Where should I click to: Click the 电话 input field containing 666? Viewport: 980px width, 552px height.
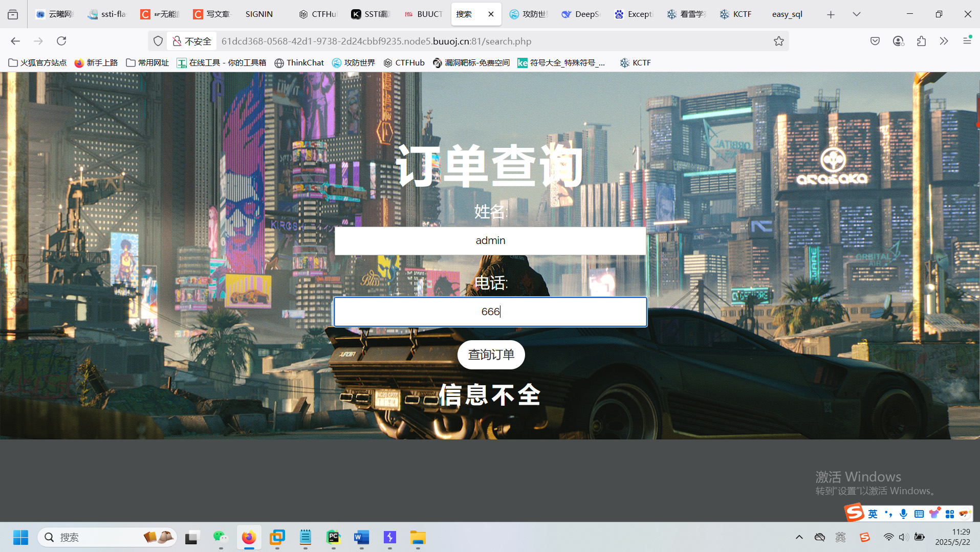coord(490,312)
